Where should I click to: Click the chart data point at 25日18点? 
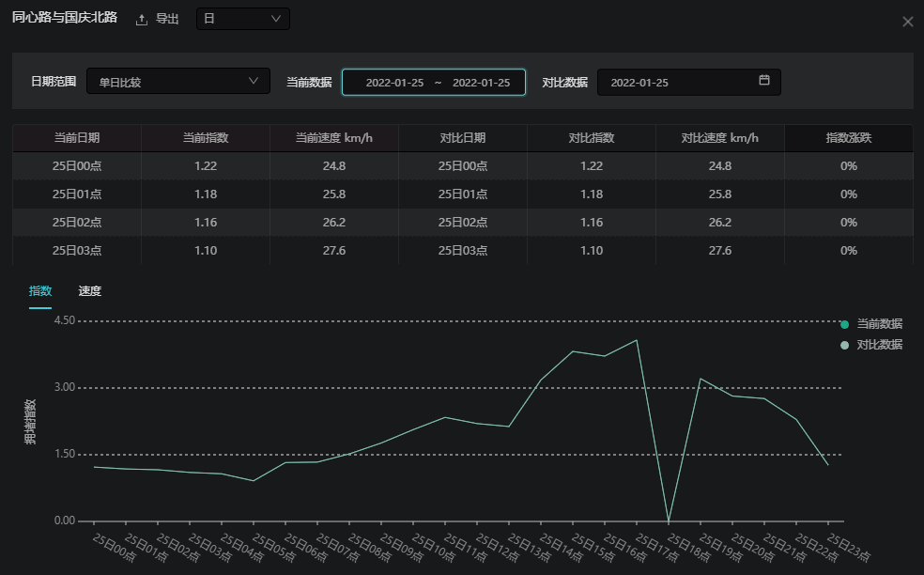click(x=668, y=521)
